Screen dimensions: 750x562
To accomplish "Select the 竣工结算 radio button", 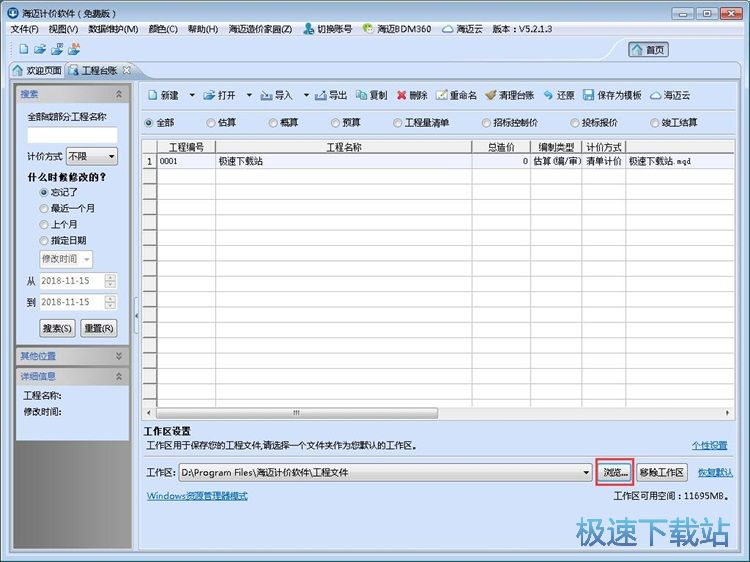I will pyautogui.click(x=654, y=123).
